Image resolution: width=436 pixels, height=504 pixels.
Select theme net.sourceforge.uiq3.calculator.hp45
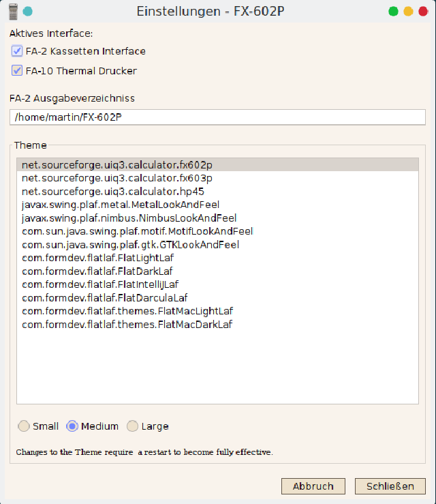218,192
